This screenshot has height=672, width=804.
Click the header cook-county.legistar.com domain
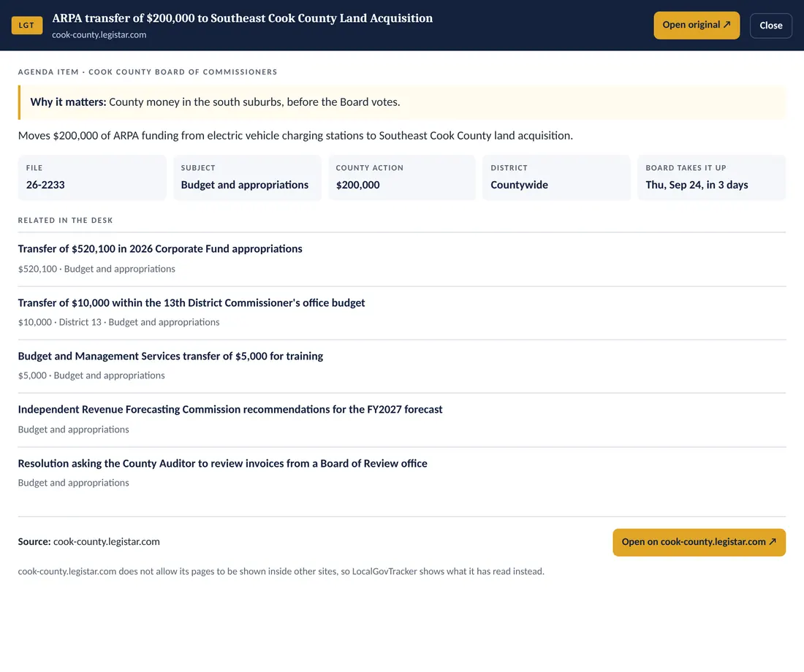point(99,35)
